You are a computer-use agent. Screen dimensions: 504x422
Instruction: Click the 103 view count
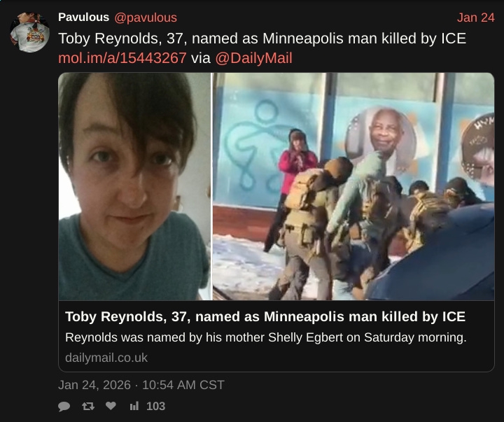coord(156,406)
